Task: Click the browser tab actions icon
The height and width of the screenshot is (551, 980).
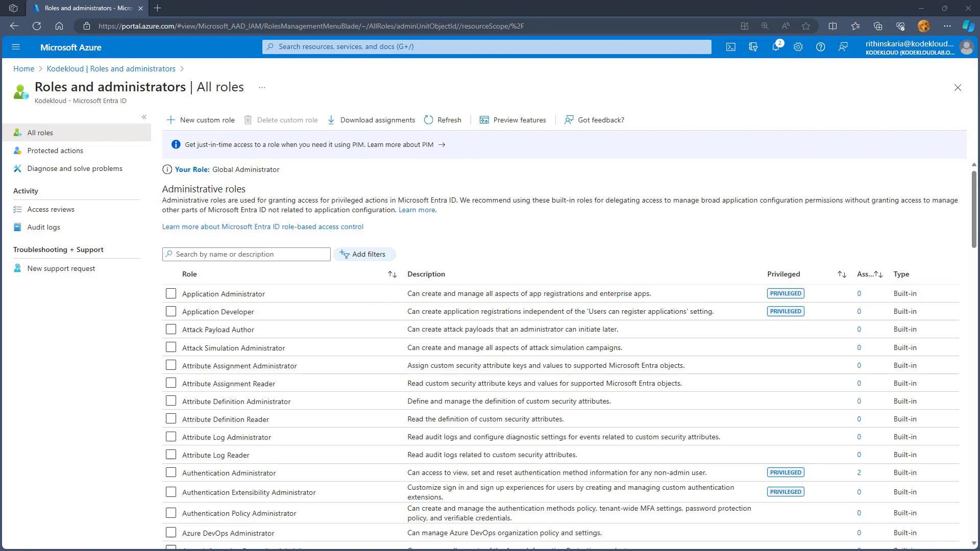Action: click(x=13, y=8)
